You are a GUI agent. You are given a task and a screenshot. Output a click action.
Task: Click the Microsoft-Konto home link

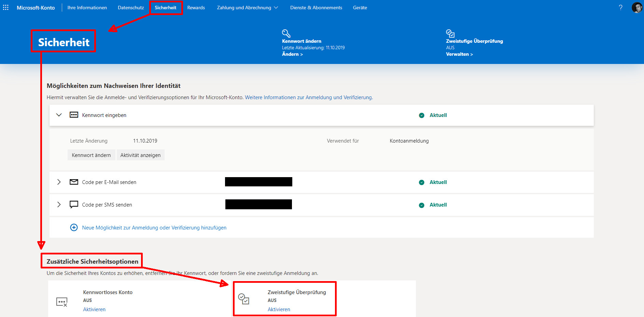(36, 8)
